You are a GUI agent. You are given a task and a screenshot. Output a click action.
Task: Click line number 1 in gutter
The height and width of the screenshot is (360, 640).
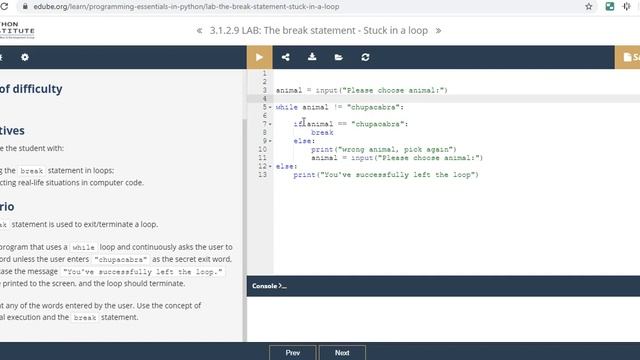pos(264,73)
